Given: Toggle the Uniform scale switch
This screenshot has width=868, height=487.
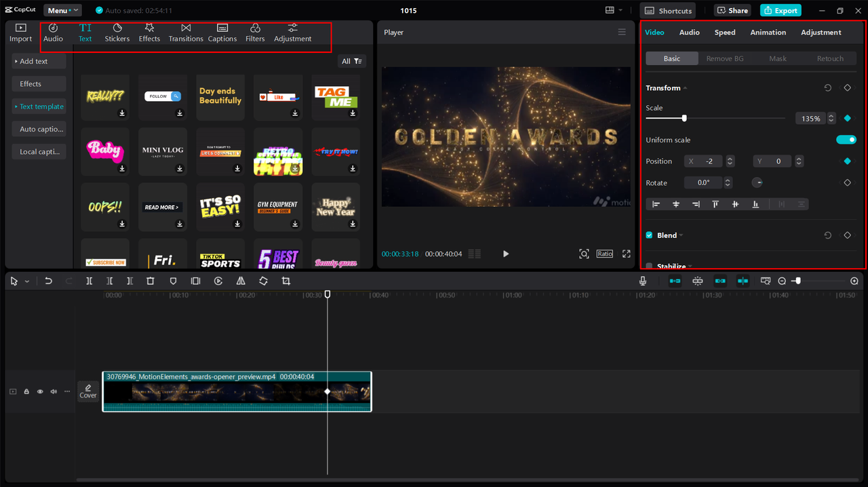Looking at the screenshot, I should click(x=846, y=140).
